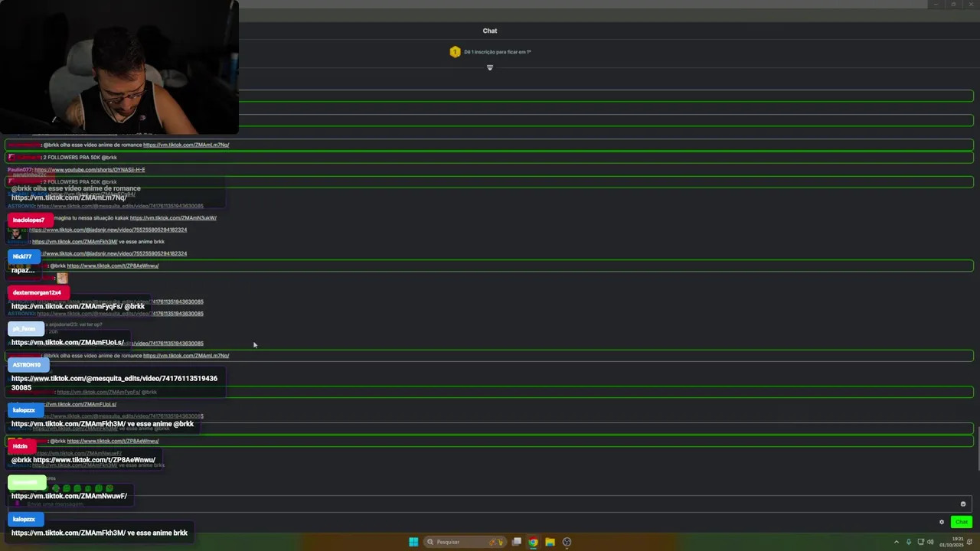980x551 pixels.
Task: Open the emoji picker in message box
Action: coord(963,504)
